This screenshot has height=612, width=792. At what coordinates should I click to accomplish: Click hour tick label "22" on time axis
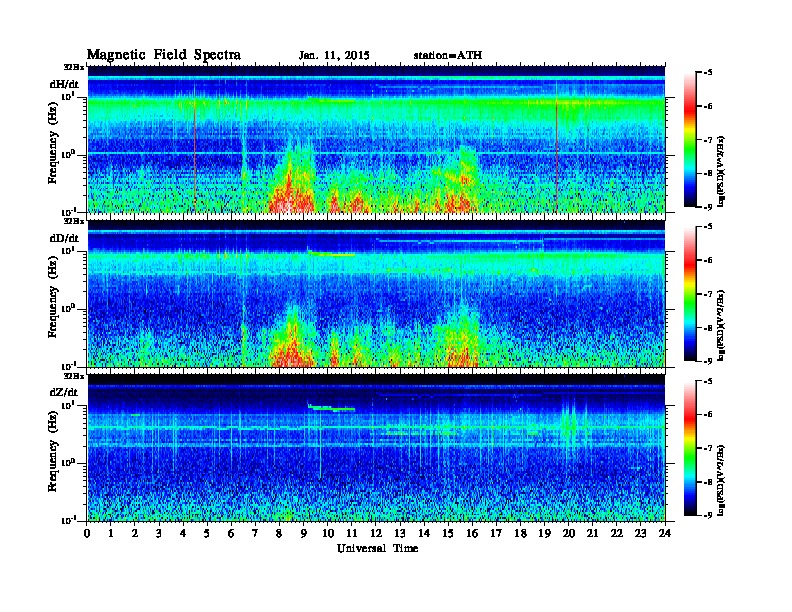[x=617, y=533]
